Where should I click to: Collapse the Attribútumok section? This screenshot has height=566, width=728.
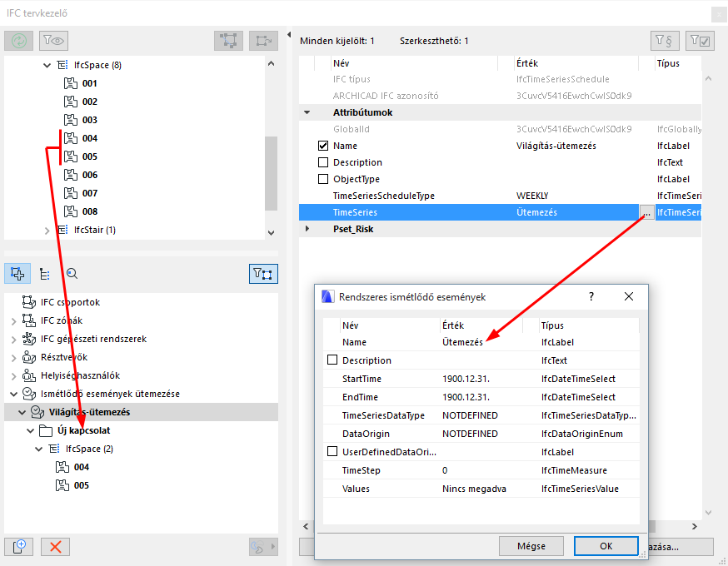307,112
